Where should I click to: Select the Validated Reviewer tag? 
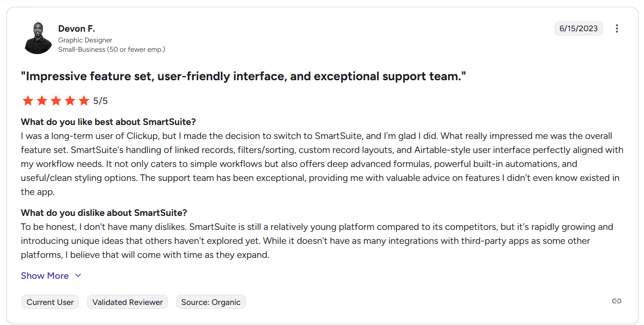[127, 302]
